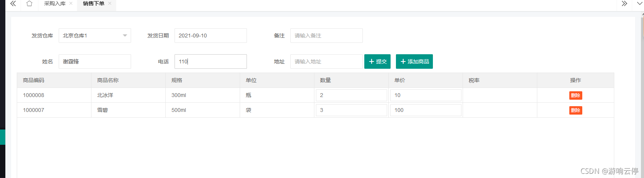Click the 单价 column header
This screenshot has height=178, width=644.
[426, 80]
